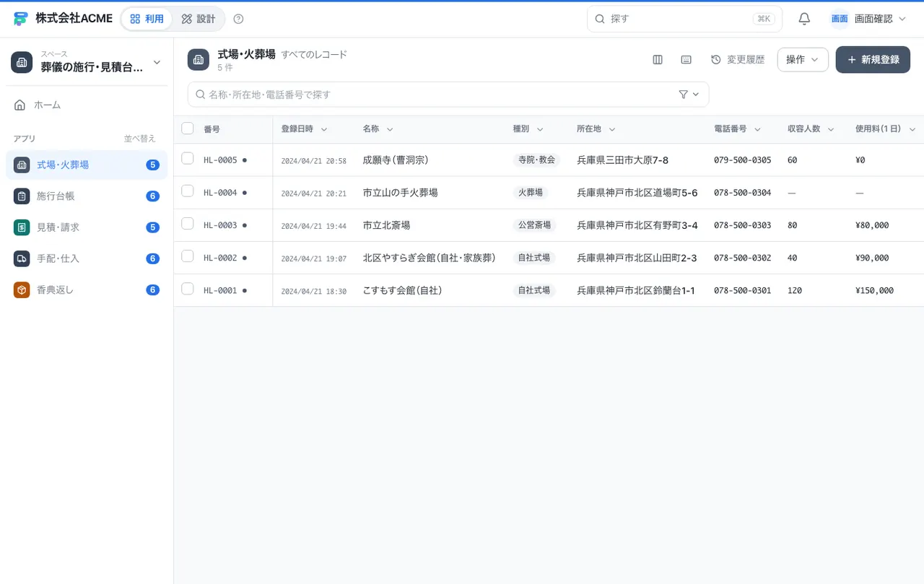Click the column layout icon

point(658,60)
